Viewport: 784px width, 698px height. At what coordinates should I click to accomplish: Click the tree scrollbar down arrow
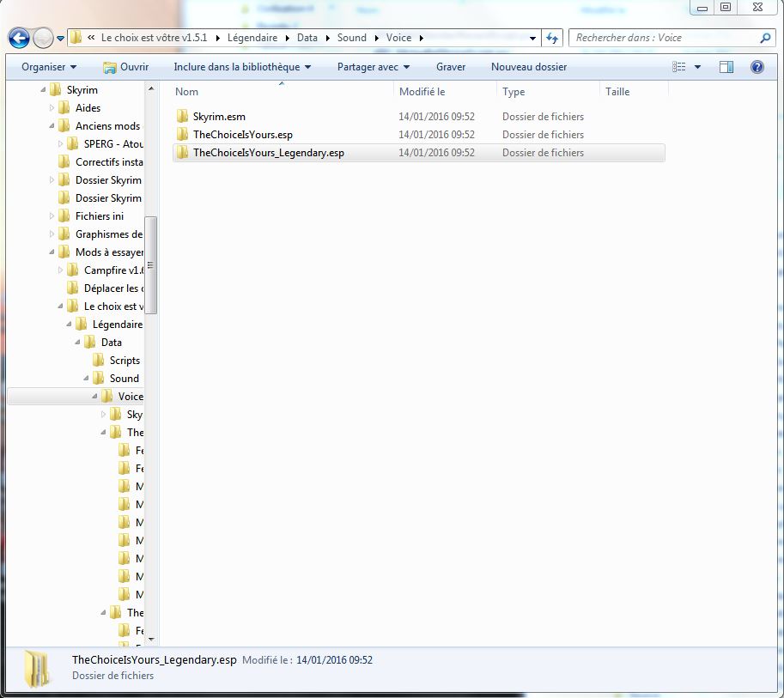151,639
